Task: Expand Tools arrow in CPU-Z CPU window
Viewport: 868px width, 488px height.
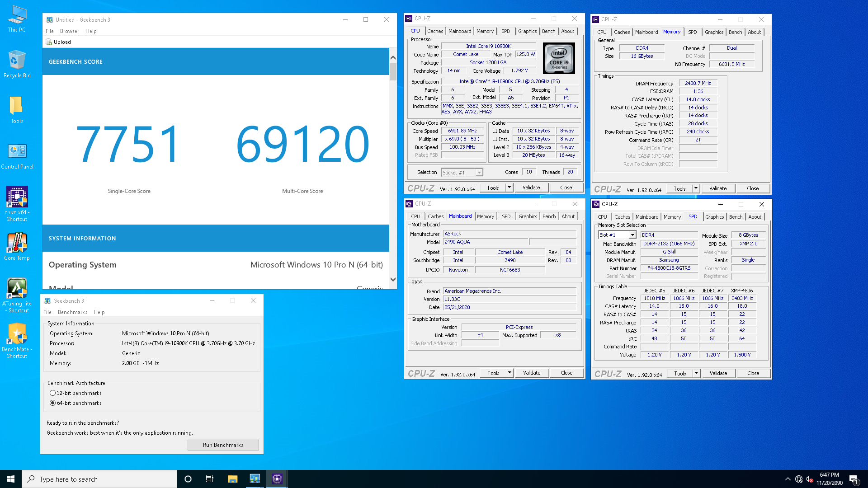Action: (x=509, y=188)
